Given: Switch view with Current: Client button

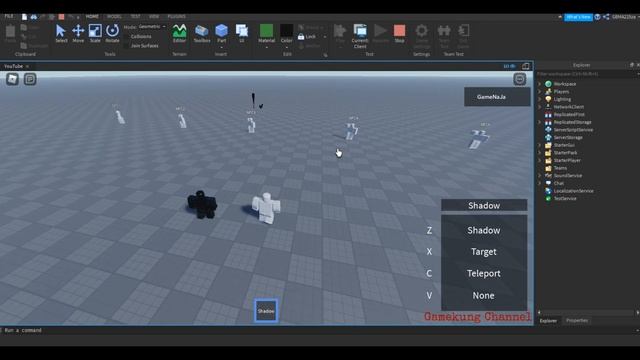Looking at the screenshot, I should click(360, 36).
